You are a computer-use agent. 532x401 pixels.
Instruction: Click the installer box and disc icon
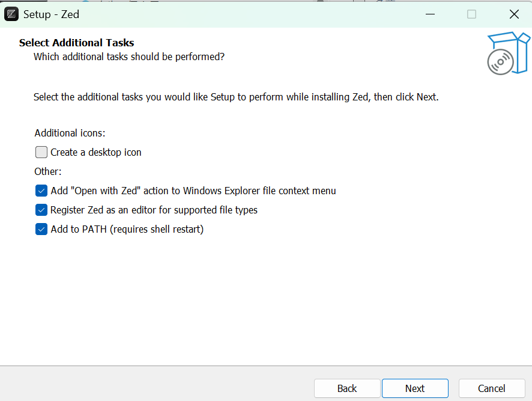coord(508,54)
